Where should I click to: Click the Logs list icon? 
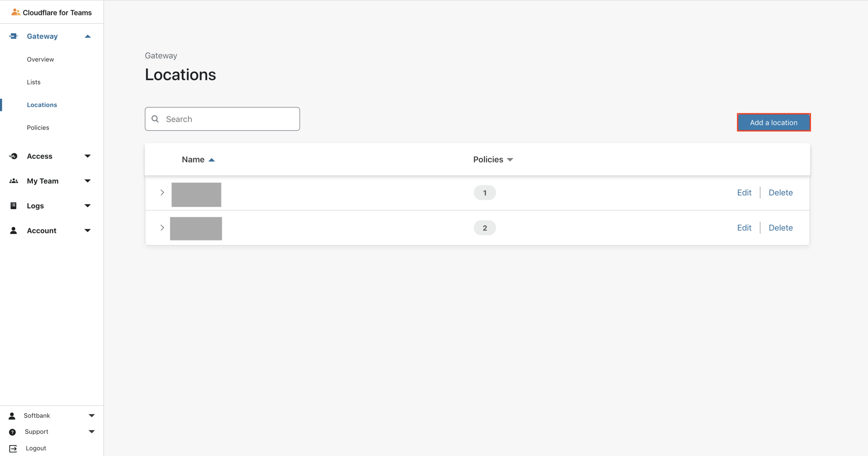[x=13, y=206]
